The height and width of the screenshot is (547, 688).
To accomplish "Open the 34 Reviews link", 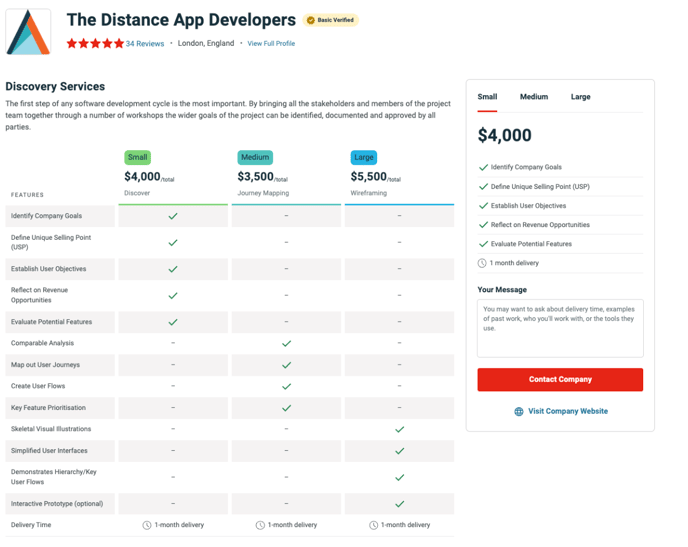I will click(x=145, y=44).
